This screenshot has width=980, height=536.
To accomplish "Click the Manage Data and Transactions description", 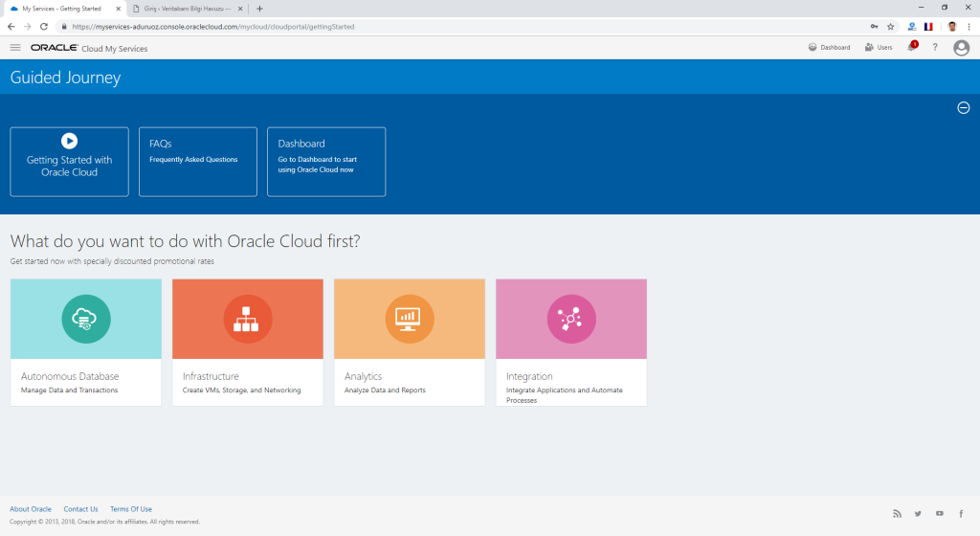I will click(x=69, y=390).
